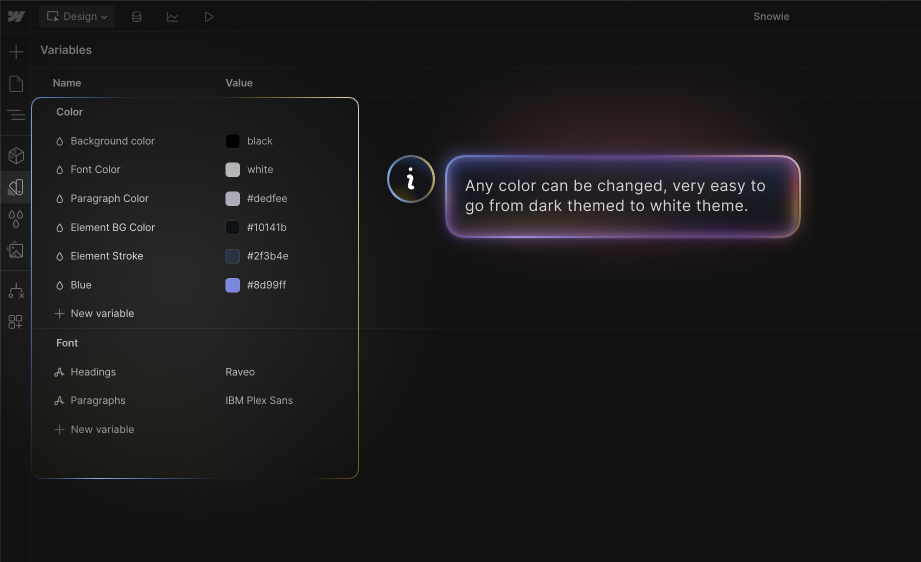Click the droplet icon beside Font Color
This screenshot has height=562, width=921.
pos(59,170)
